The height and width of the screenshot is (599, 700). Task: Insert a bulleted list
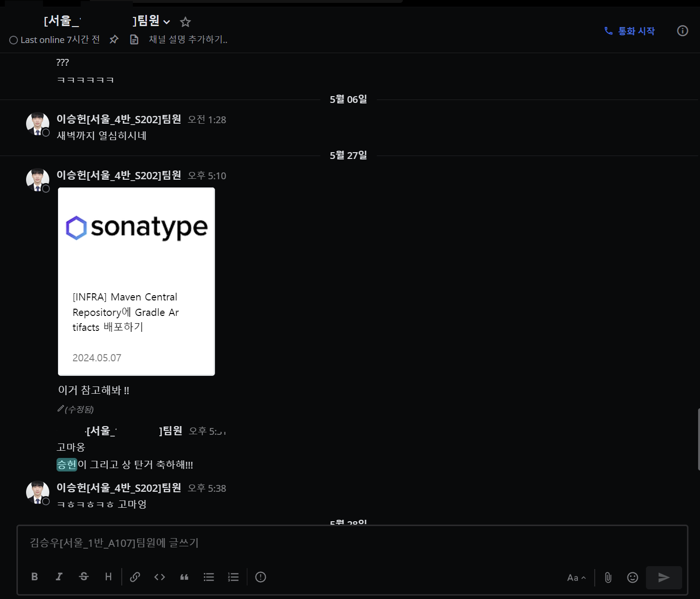[209, 577]
